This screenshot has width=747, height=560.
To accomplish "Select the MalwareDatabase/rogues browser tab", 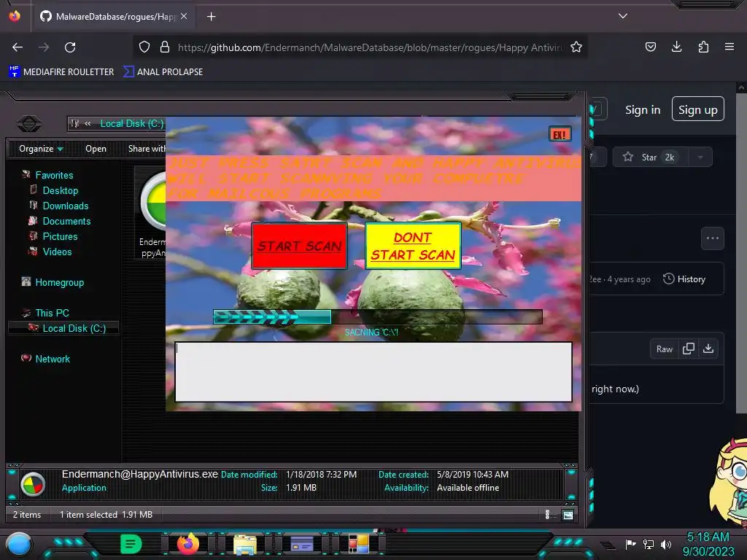I will 115,17.
